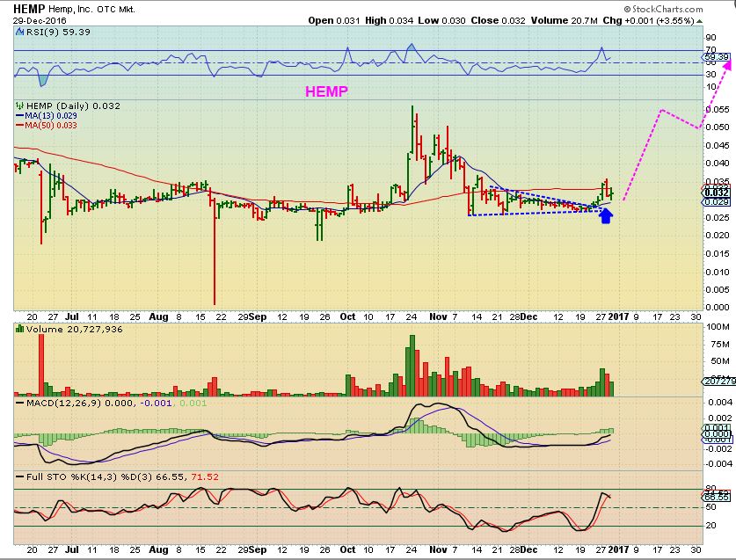Click the 'Low 0.030' value

[x=441, y=20]
